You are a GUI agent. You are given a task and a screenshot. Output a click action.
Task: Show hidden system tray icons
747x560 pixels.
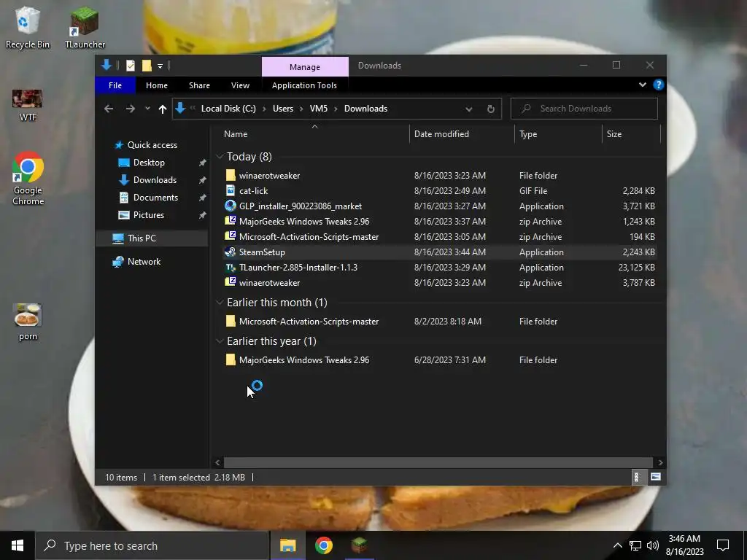click(x=617, y=545)
